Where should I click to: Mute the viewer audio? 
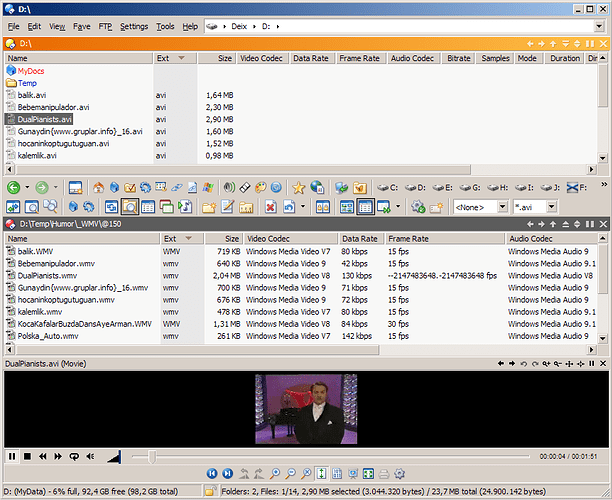(90, 456)
